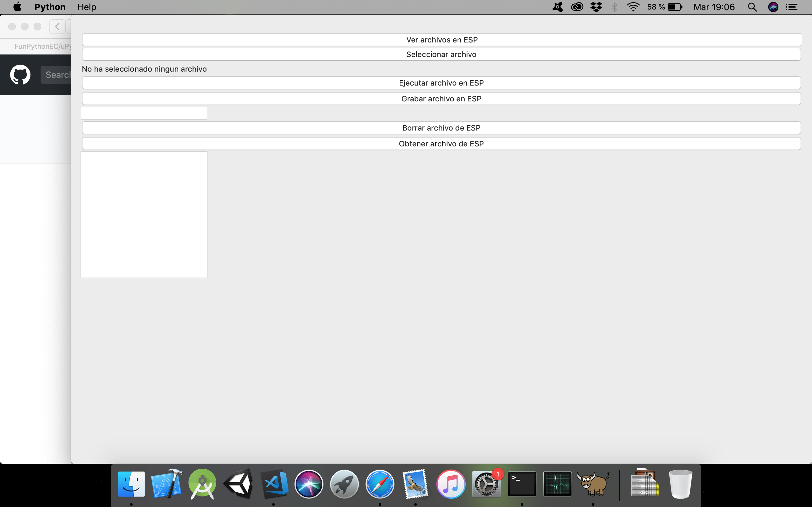Open the Help menu

pos(87,7)
